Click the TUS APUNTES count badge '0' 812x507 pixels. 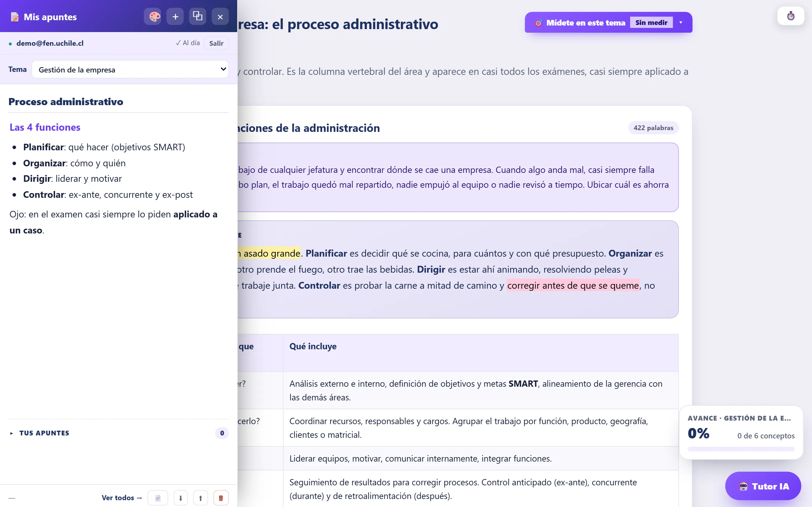[222, 433]
